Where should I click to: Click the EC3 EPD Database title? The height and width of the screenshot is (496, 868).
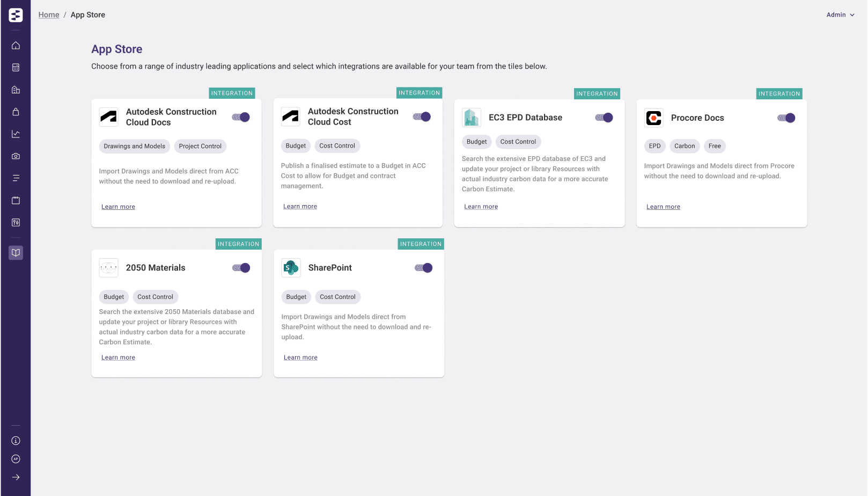(x=526, y=118)
